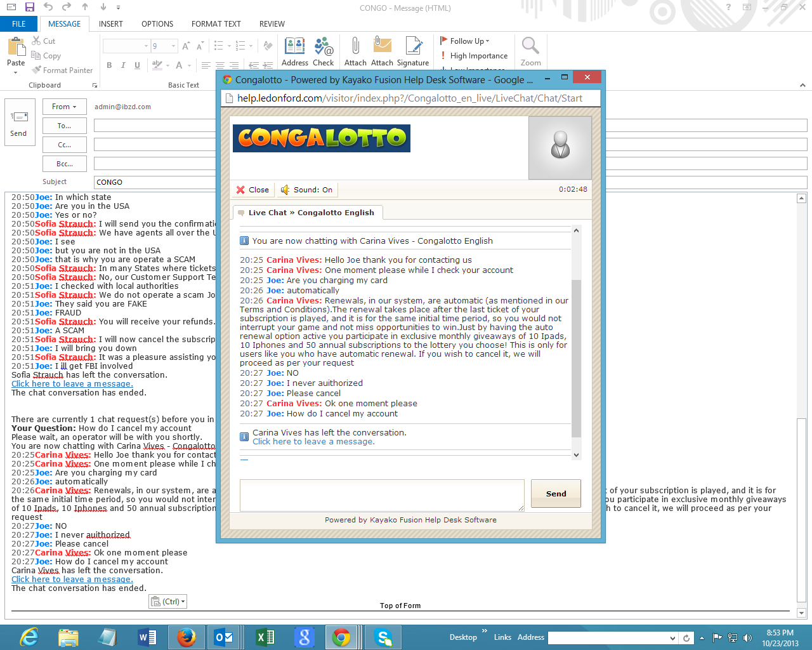Click into the chat message text box
Screen dimensions: 812x650
coord(382,494)
